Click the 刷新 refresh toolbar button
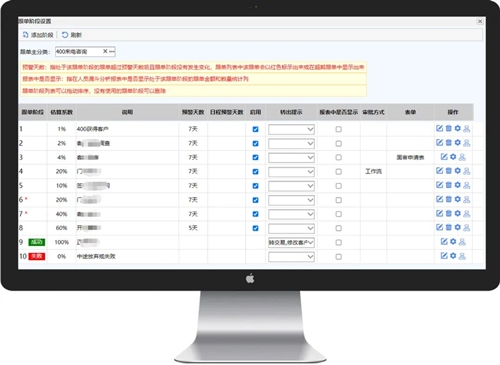This screenshot has width=500, height=365. coord(72,35)
